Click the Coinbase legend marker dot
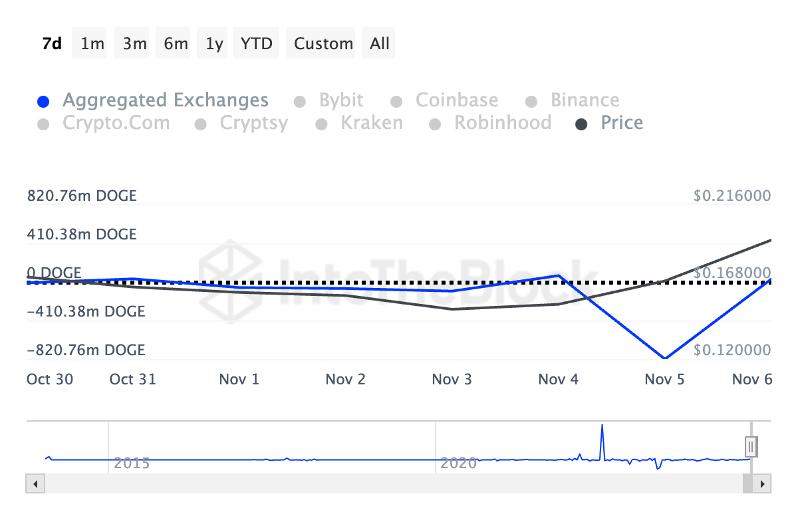The image size is (798, 532). (396, 102)
